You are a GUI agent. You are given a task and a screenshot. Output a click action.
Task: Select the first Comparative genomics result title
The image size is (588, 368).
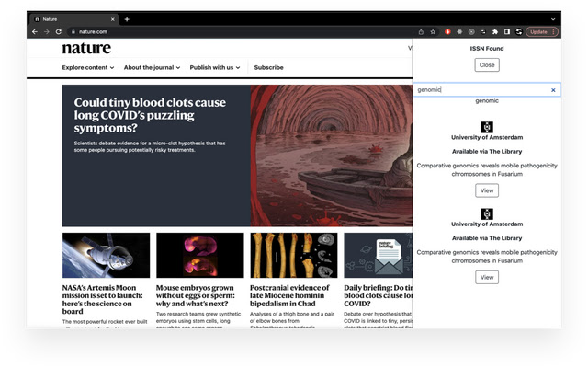487,169
